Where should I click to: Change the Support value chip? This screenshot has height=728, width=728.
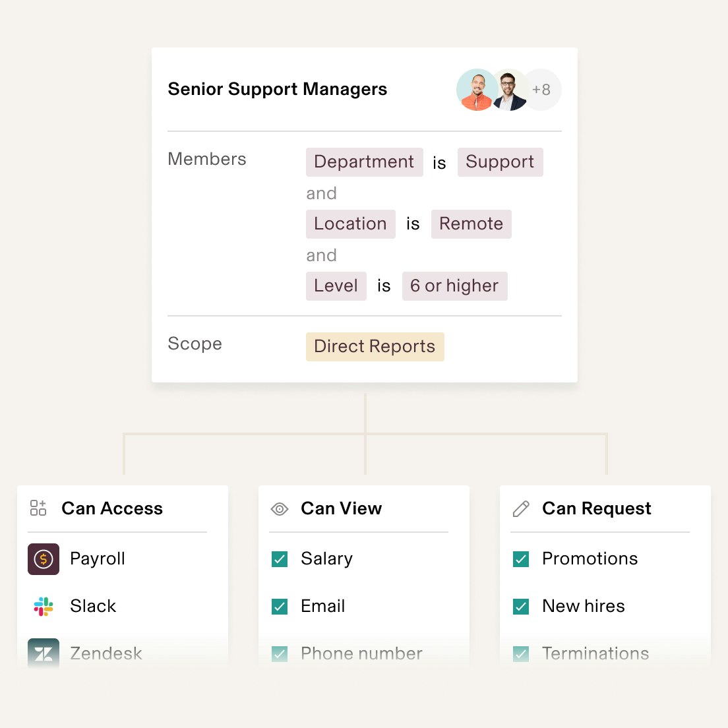coord(500,162)
